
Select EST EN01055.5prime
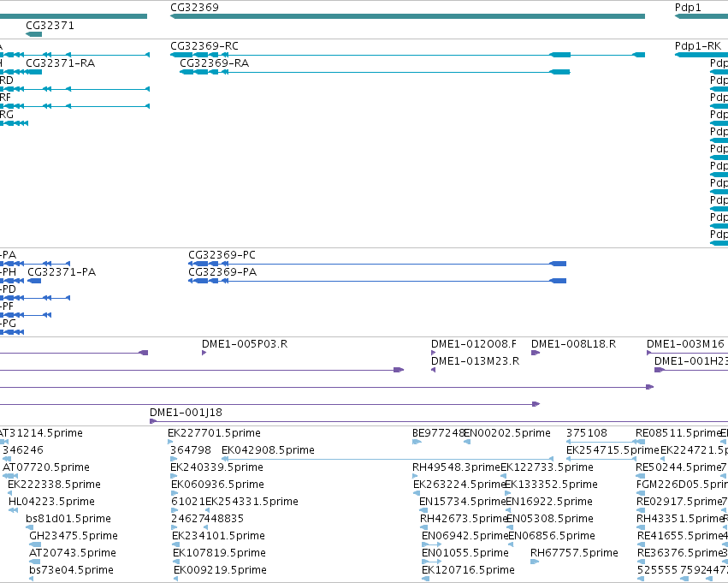[x=465, y=553]
